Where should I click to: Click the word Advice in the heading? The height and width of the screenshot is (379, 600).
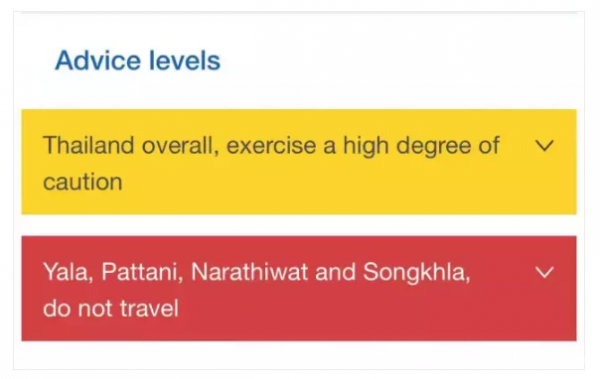(98, 60)
